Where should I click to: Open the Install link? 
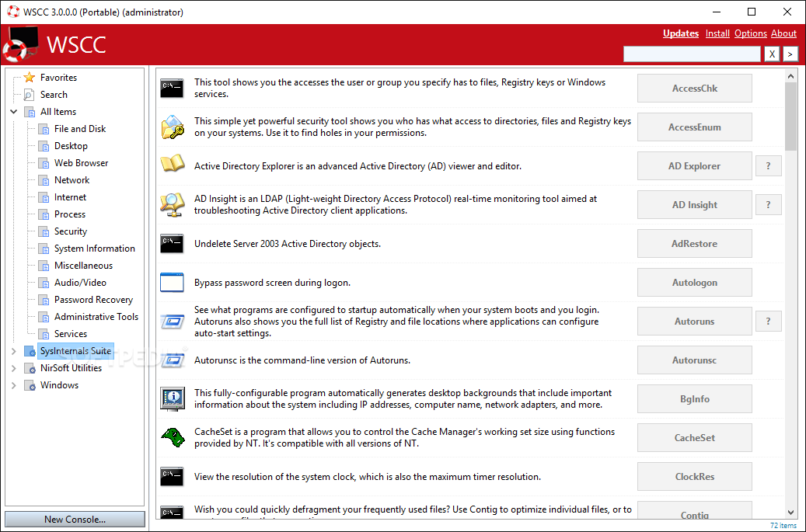click(x=717, y=33)
